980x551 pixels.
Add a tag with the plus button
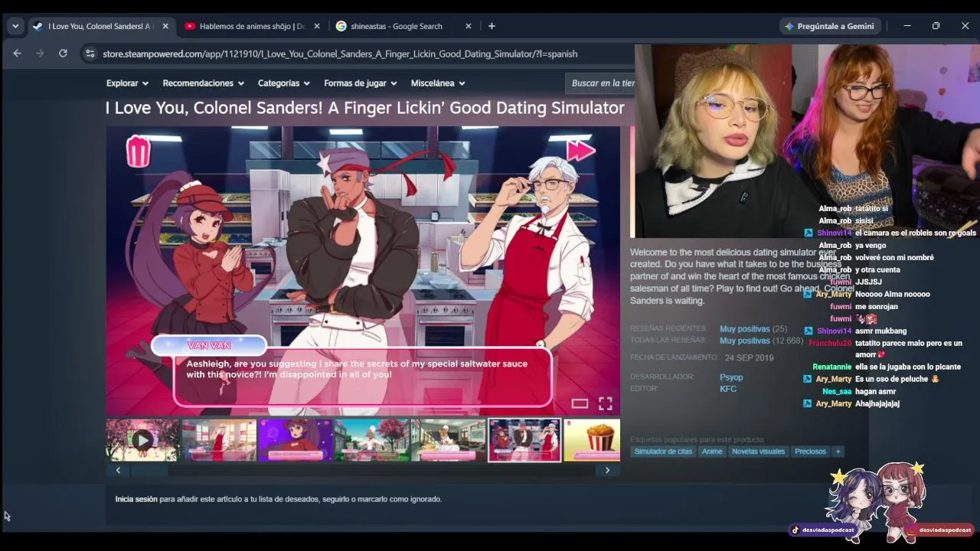coord(838,452)
